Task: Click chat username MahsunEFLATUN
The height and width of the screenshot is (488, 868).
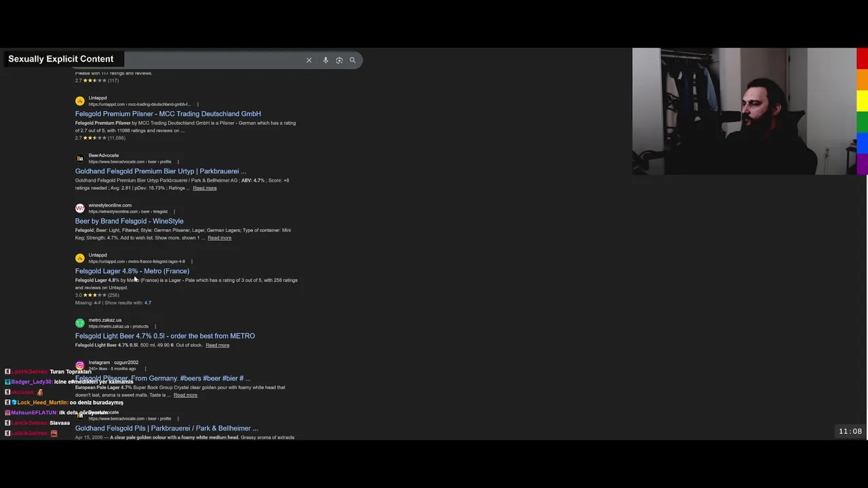Action: (x=34, y=413)
